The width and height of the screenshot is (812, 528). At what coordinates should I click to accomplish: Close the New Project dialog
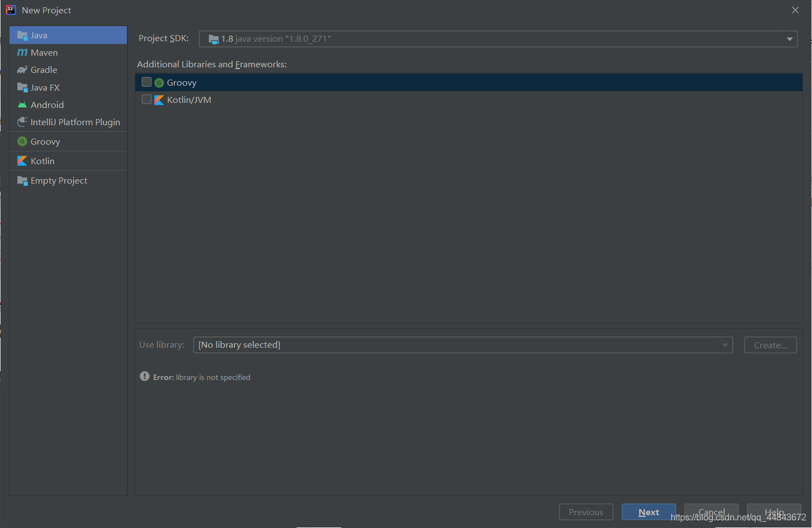(795, 10)
